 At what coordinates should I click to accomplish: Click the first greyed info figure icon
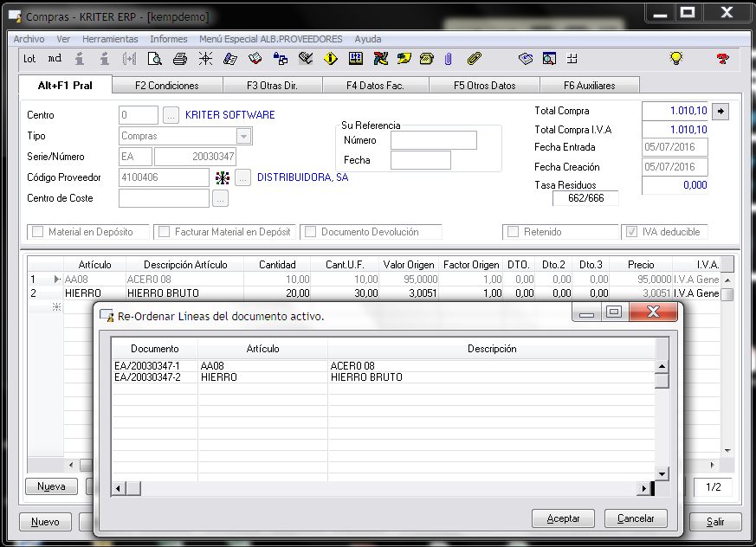80,59
